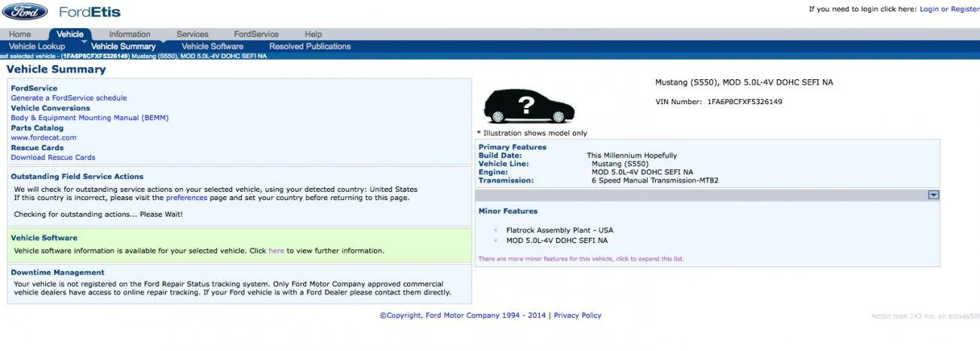Go to Vehicle Lookup
The height and width of the screenshot is (351, 980).
tap(37, 46)
